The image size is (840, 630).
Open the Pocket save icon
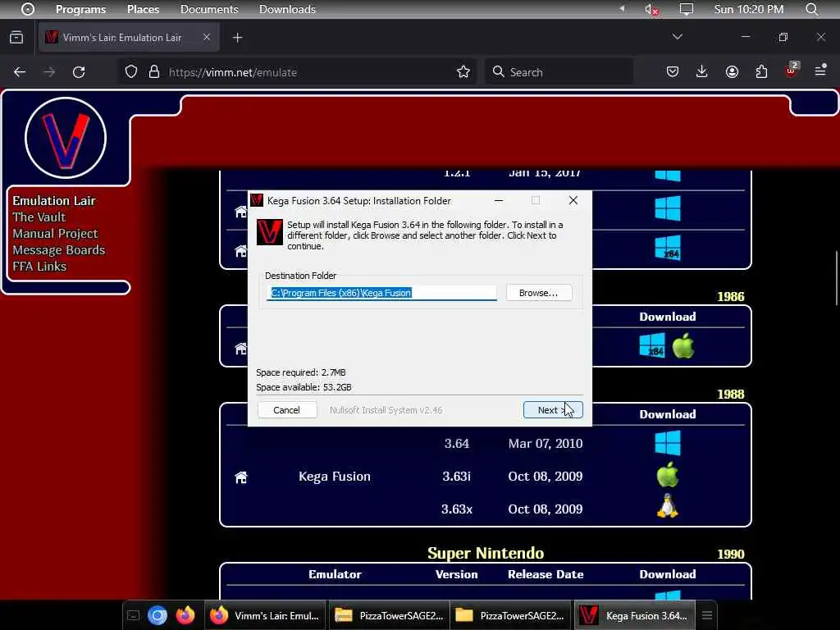673,72
